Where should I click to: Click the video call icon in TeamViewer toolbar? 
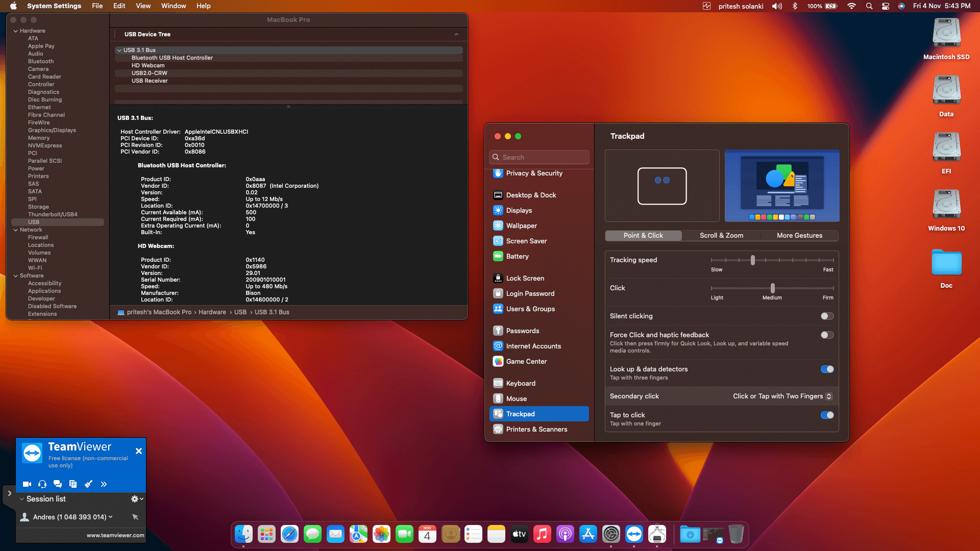coord(27,484)
